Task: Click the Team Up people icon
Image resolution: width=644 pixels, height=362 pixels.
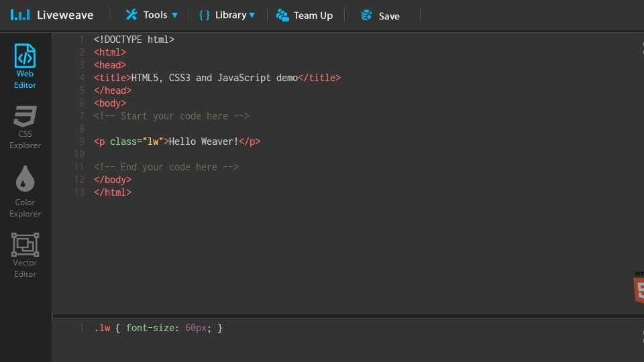Action: pos(282,15)
